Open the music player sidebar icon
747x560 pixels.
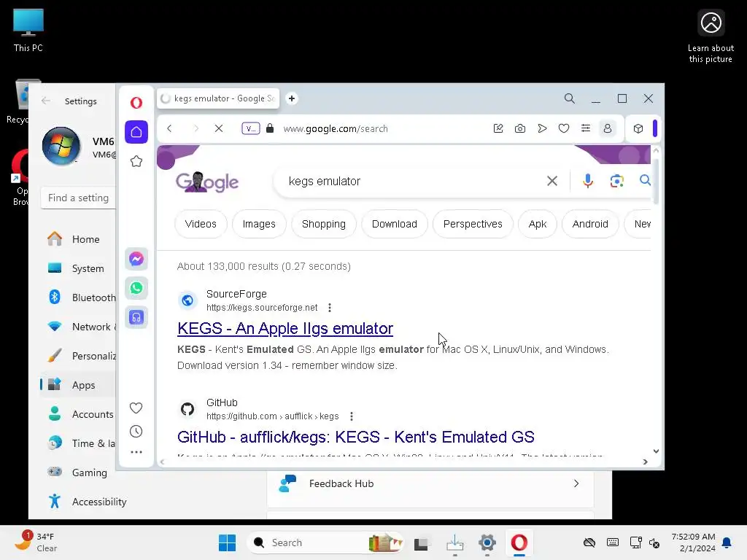click(136, 317)
